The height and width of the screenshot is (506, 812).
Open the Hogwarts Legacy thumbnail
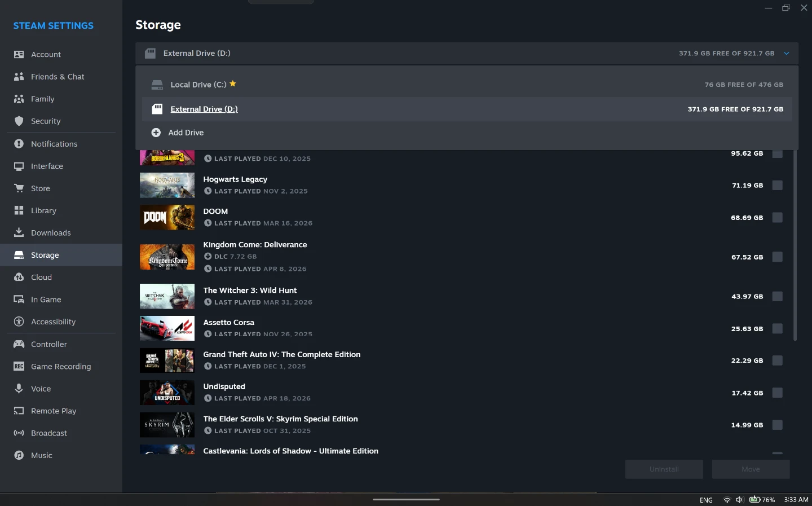[167, 185]
